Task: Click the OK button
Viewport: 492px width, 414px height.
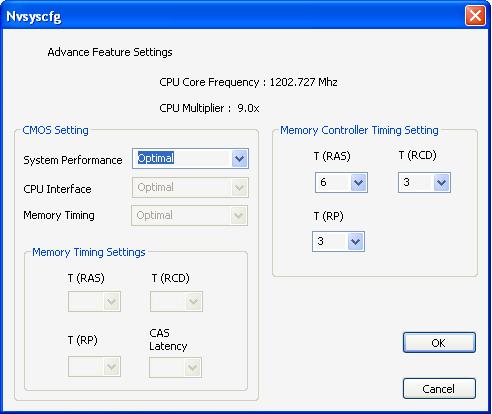Action: point(439,343)
